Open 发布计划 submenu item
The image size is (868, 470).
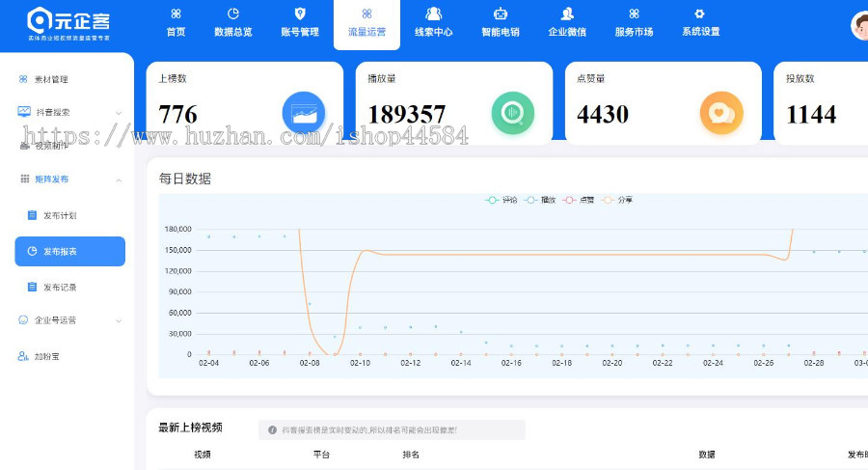click(60, 215)
